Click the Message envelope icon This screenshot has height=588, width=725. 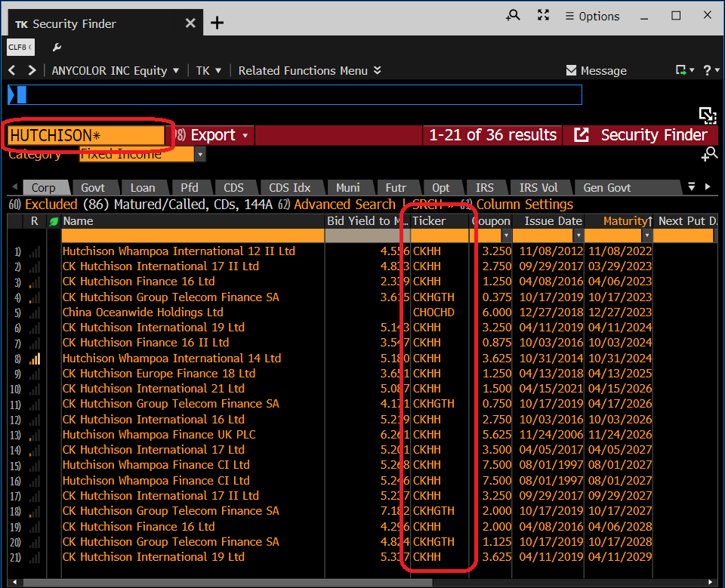[572, 70]
